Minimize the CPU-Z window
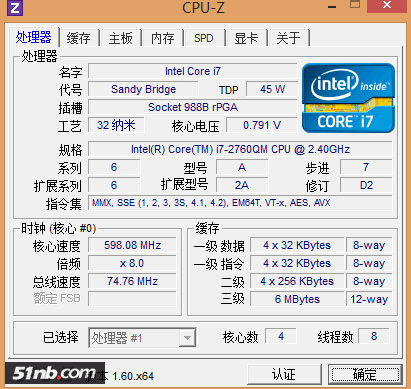 tap(332, 7)
